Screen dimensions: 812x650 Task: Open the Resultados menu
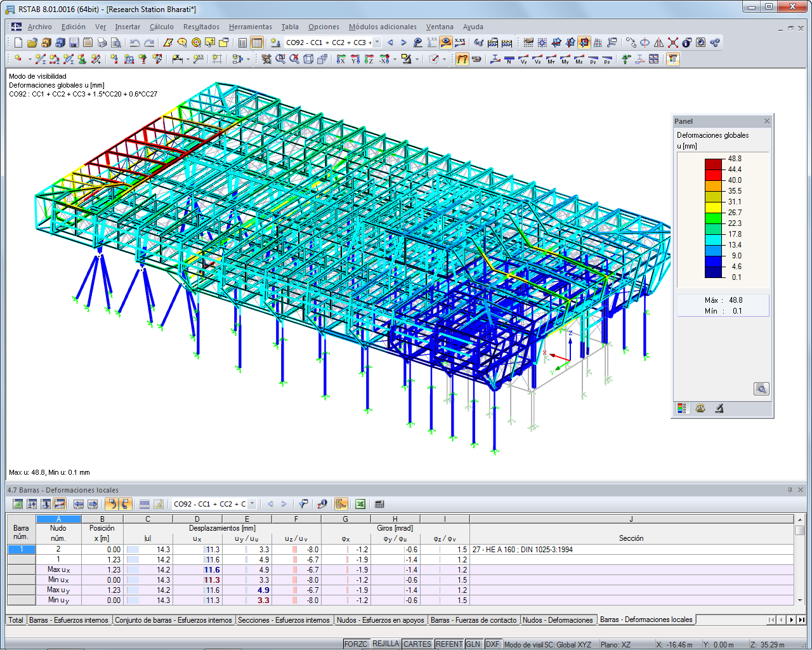click(201, 27)
